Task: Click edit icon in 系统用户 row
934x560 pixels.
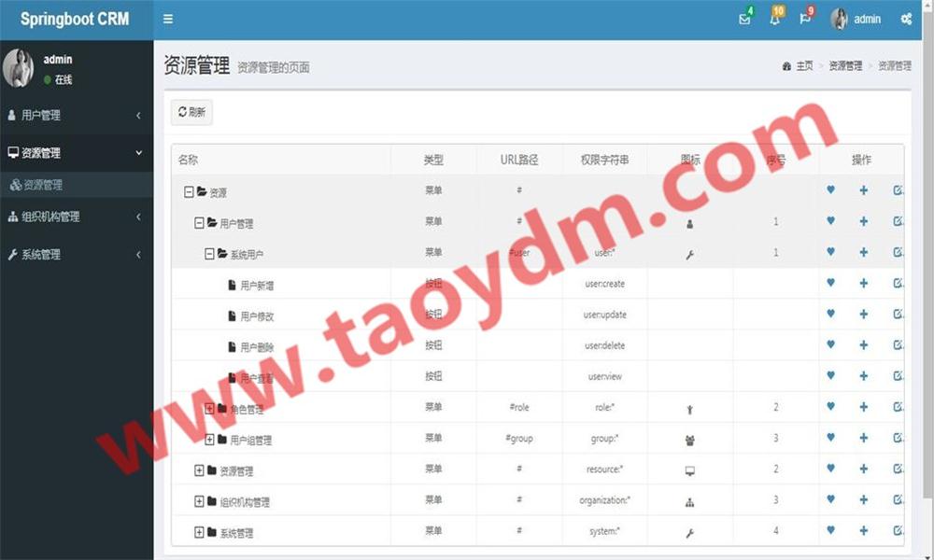Action: tap(898, 252)
